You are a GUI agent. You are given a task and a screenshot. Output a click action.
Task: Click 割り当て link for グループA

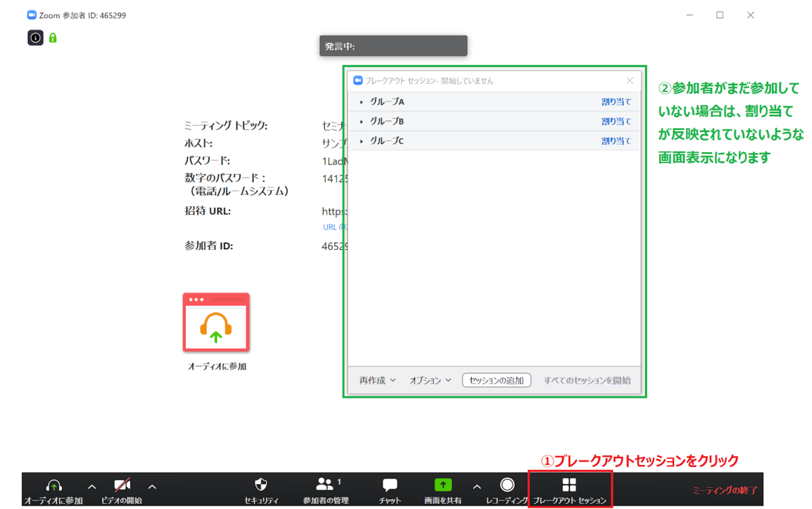616,102
